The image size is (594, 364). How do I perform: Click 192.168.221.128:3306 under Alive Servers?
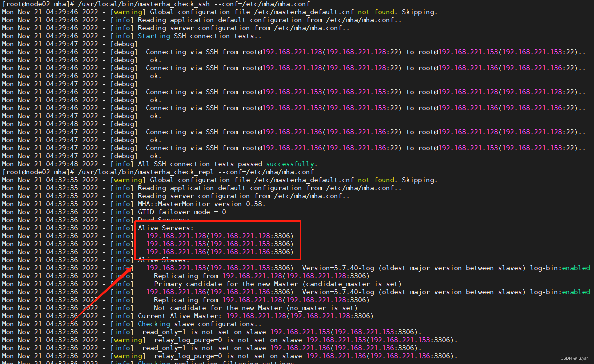(x=220, y=236)
